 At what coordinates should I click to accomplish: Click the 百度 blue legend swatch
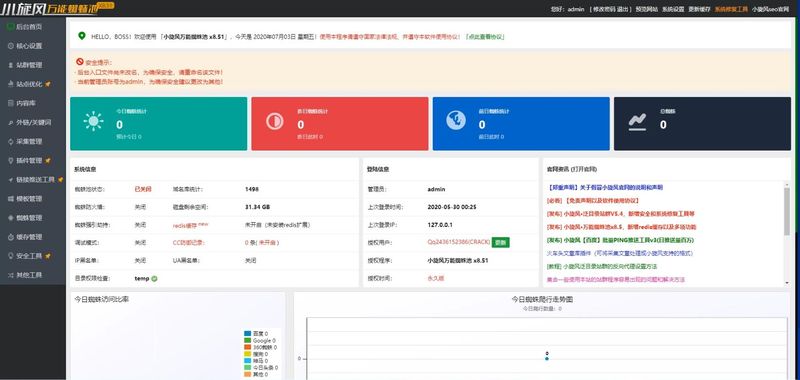pos(247,334)
